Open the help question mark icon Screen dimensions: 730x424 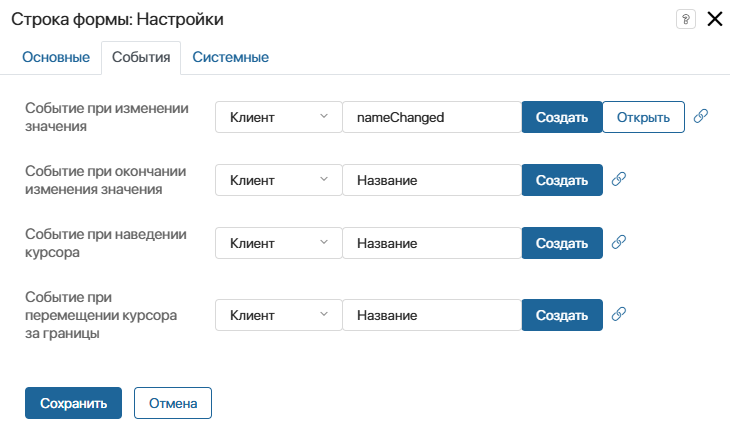pos(686,19)
